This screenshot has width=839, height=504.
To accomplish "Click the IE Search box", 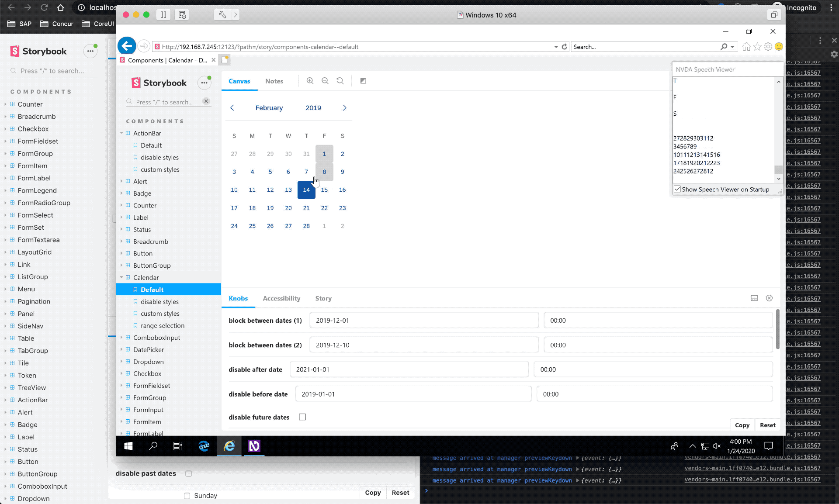I will pyautogui.click(x=647, y=47).
